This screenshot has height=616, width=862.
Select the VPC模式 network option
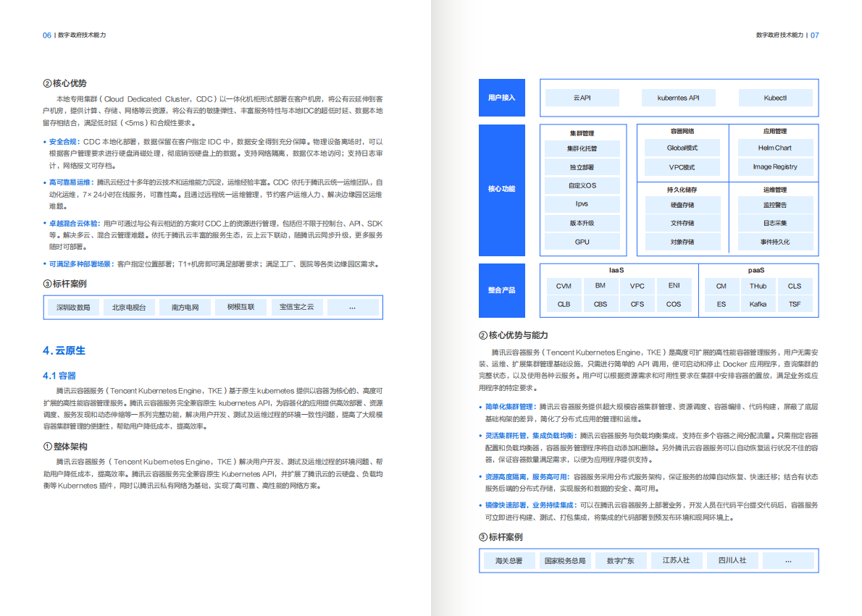[681, 167]
